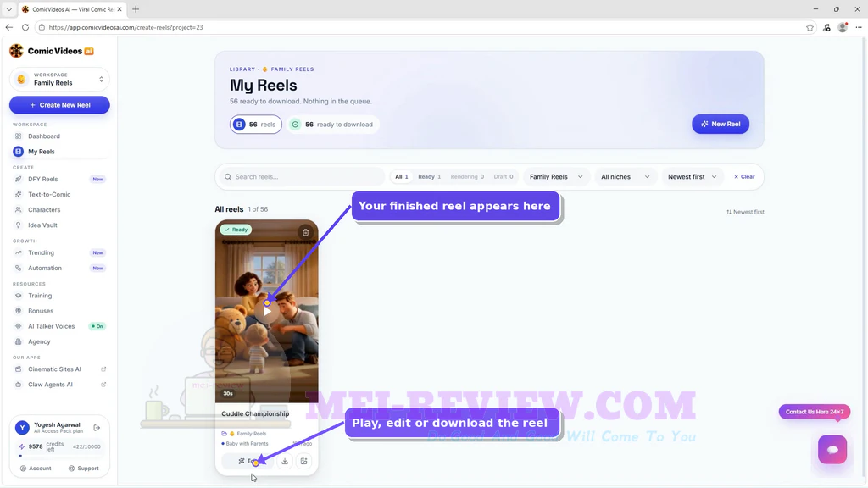Viewport: 868px width, 488px height.
Task: Reload the page
Action: tap(25, 27)
